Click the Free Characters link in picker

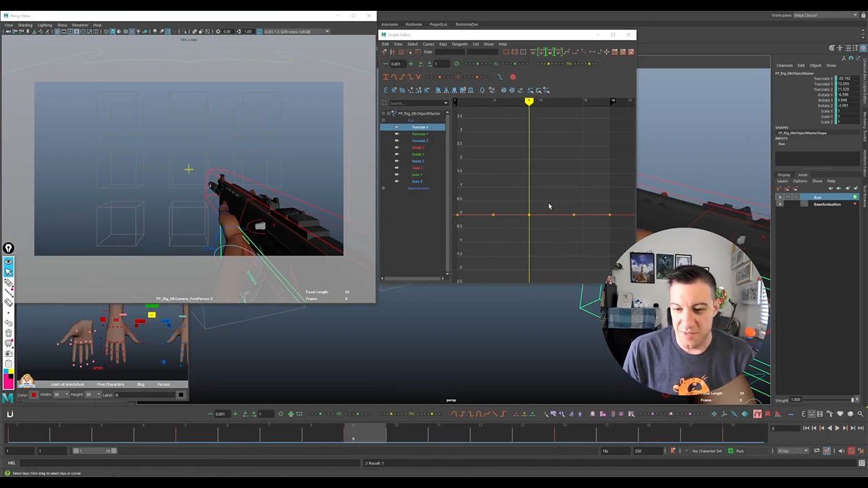[x=110, y=384]
